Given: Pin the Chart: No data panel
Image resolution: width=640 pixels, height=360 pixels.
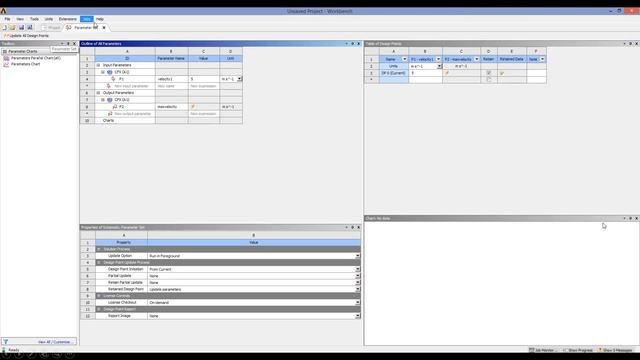Looking at the screenshot, I should click(630, 218).
